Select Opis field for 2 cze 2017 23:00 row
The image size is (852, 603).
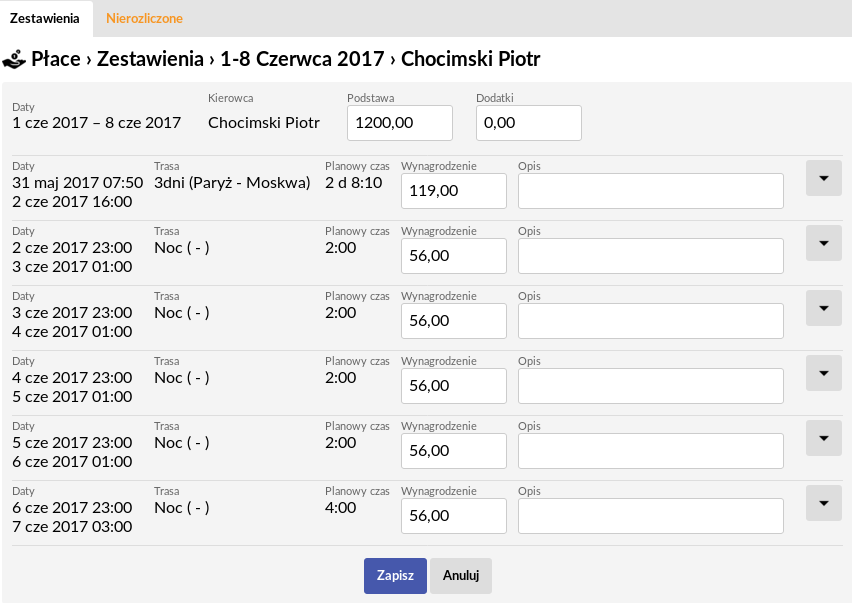(x=650, y=256)
